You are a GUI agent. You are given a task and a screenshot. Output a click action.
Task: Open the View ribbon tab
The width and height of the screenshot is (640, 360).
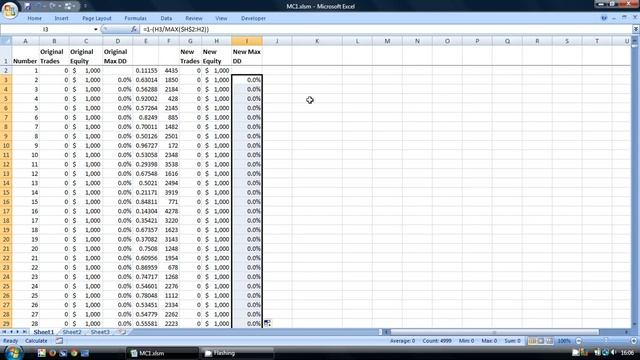click(221, 18)
